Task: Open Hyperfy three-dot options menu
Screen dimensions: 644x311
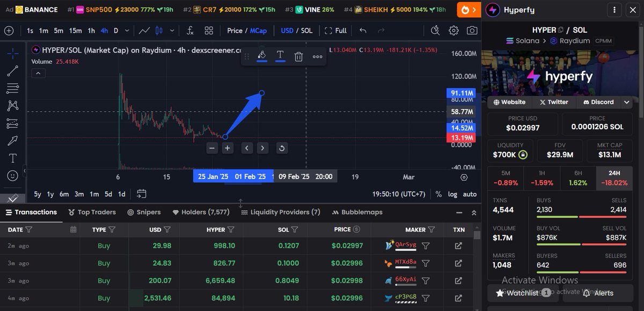Action: 614,10
